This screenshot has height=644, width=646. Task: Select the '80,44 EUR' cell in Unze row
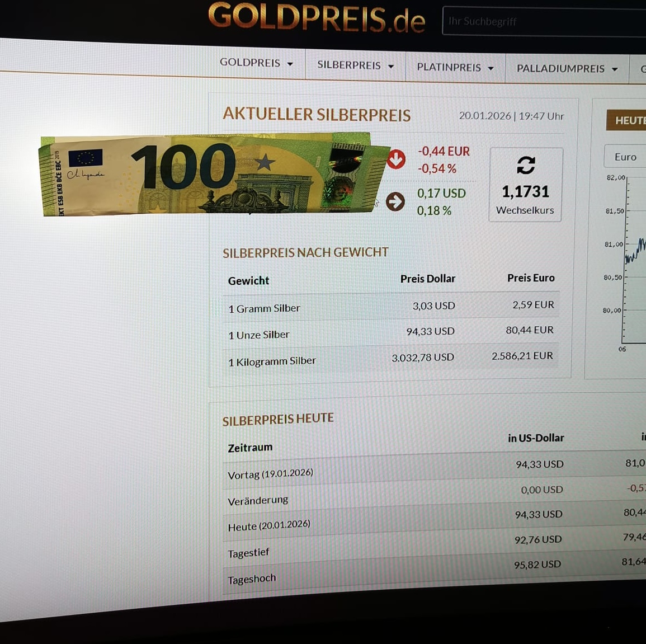pyautogui.click(x=530, y=330)
